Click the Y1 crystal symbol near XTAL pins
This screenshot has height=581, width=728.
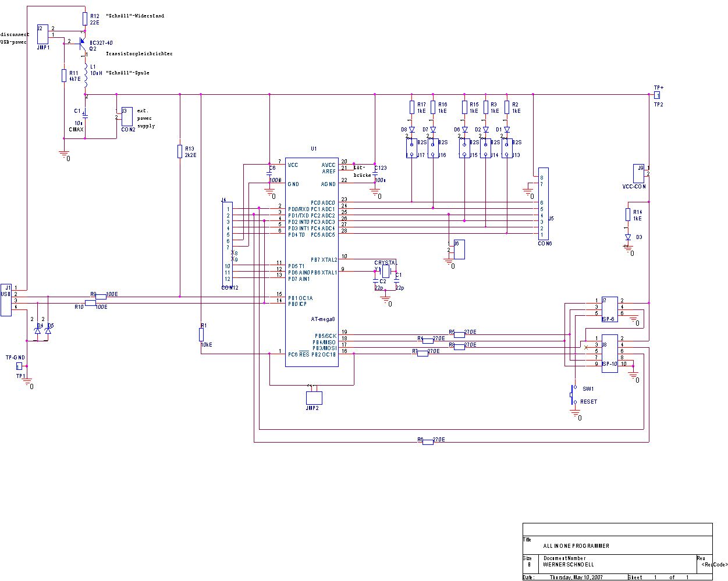(385, 272)
